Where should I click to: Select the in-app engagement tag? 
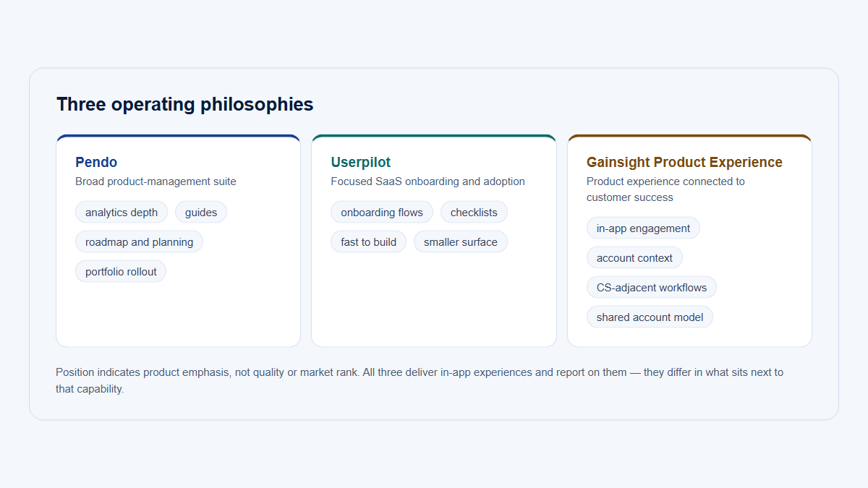(643, 228)
